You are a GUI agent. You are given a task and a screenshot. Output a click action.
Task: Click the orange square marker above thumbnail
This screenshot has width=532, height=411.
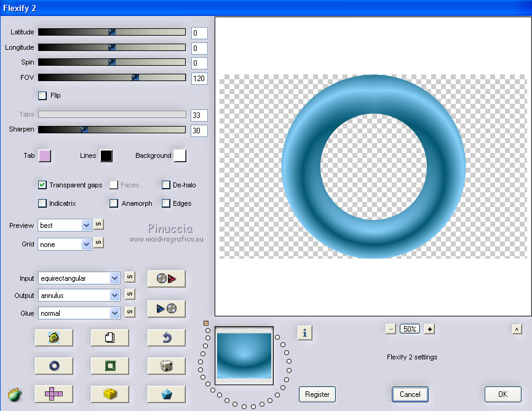[205, 323]
